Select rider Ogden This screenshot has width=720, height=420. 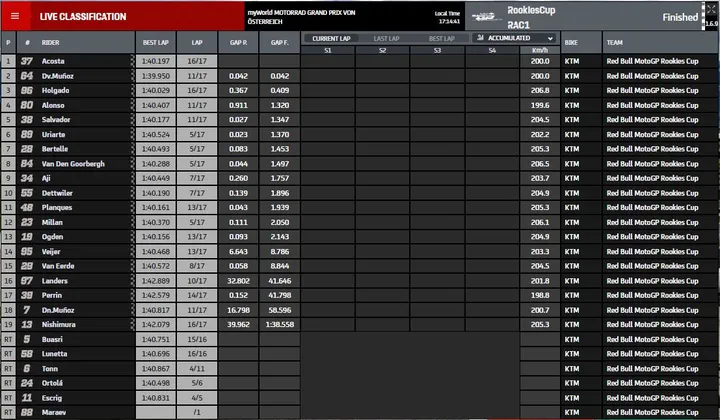coord(52,237)
